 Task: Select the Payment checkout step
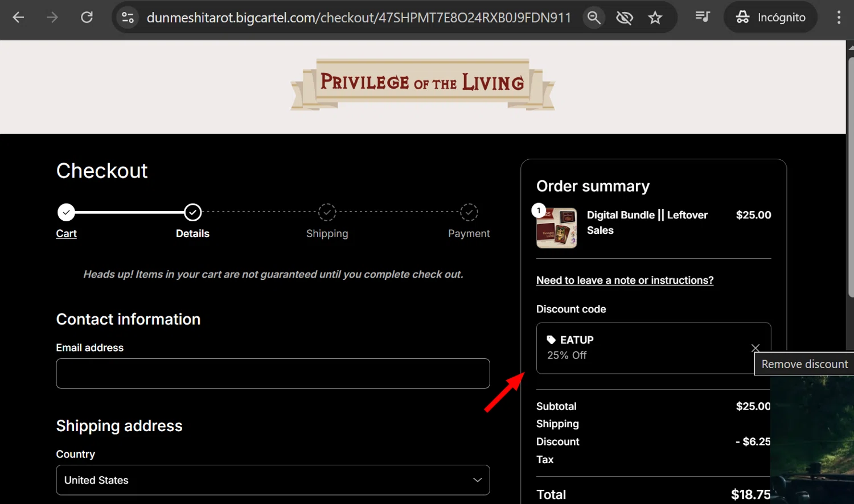point(469,233)
